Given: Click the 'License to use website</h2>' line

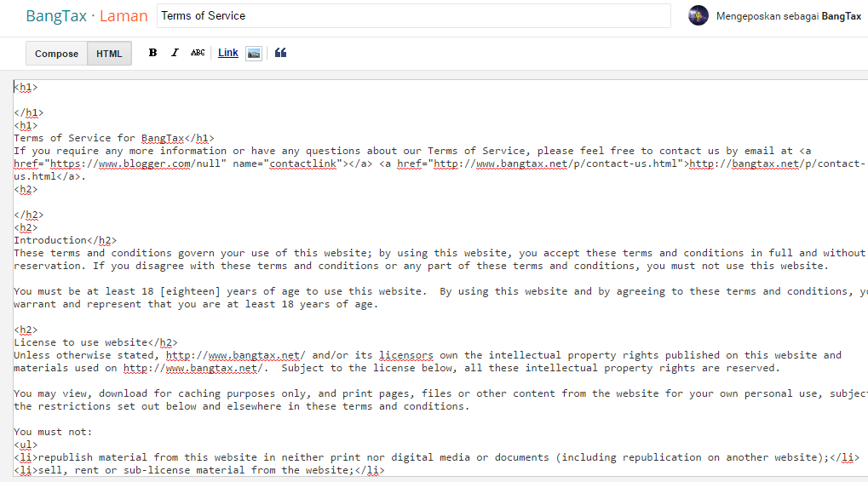Looking at the screenshot, I should [95, 342].
